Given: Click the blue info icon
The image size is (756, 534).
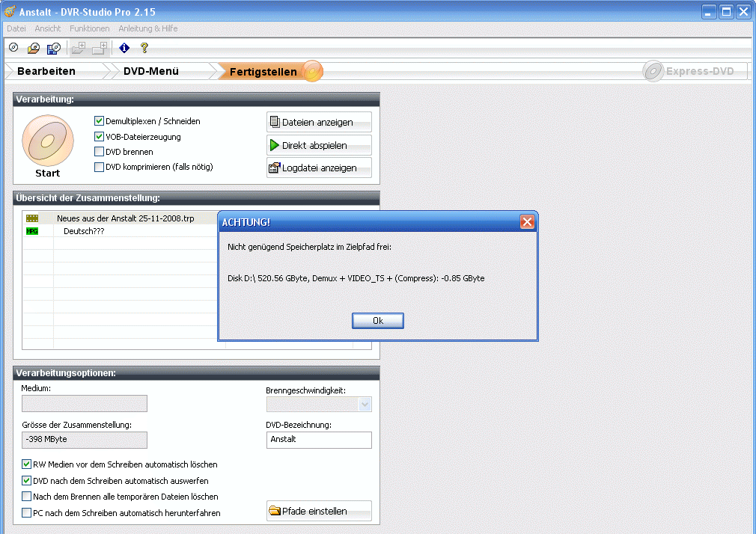Looking at the screenshot, I should click(x=124, y=49).
